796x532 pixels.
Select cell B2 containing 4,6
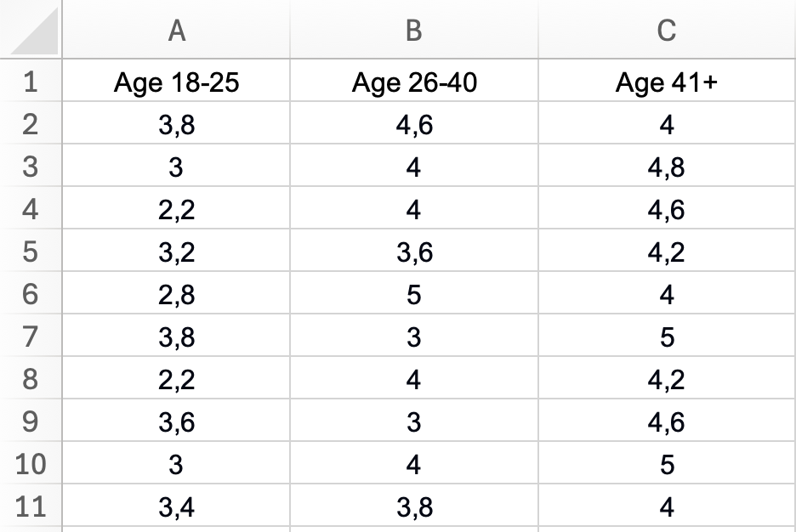tap(413, 125)
